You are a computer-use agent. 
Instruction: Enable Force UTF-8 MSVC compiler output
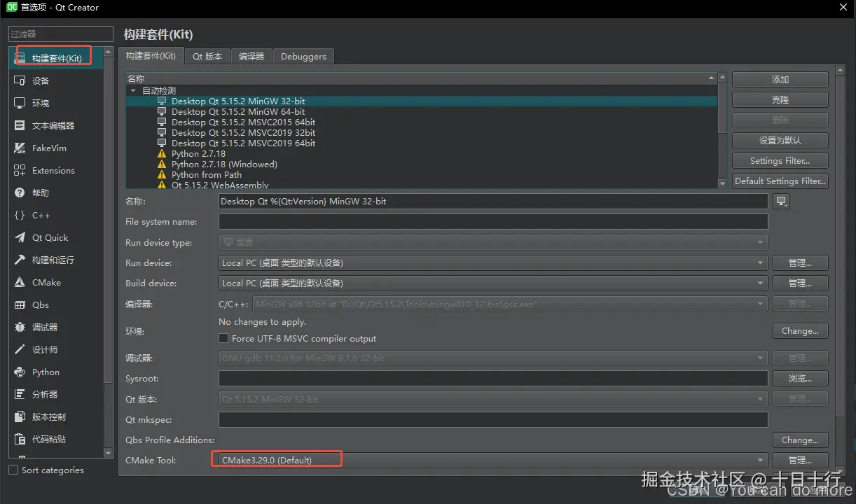point(223,338)
